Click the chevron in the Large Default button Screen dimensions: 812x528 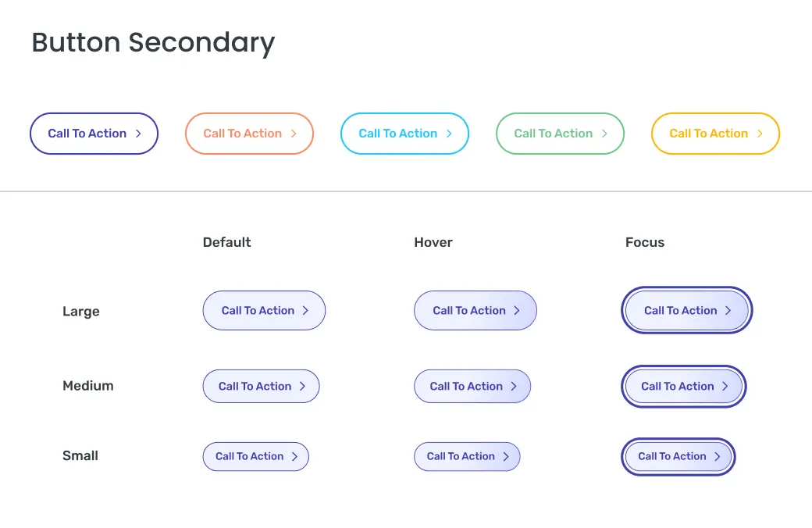pos(305,311)
